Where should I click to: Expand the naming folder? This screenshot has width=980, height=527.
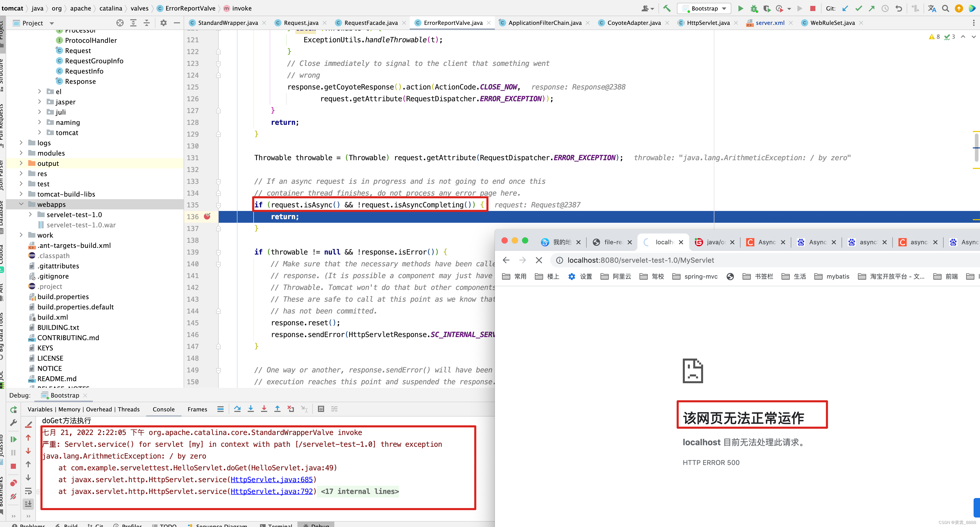[39, 122]
